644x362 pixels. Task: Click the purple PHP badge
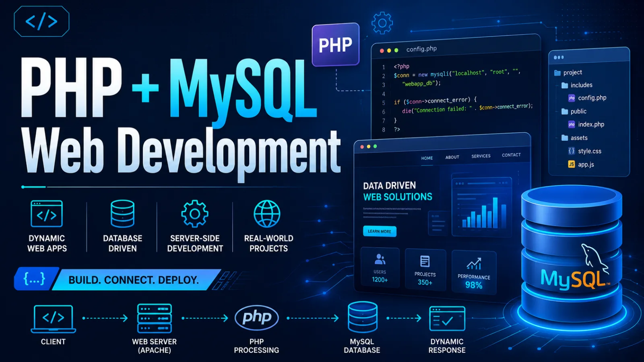click(335, 44)
